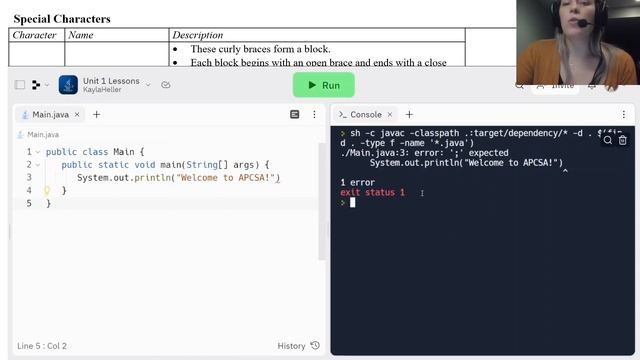This screenshot has width=640, height=360.
Task: Click line number 5 in the gutter
Action: [29, 203]
